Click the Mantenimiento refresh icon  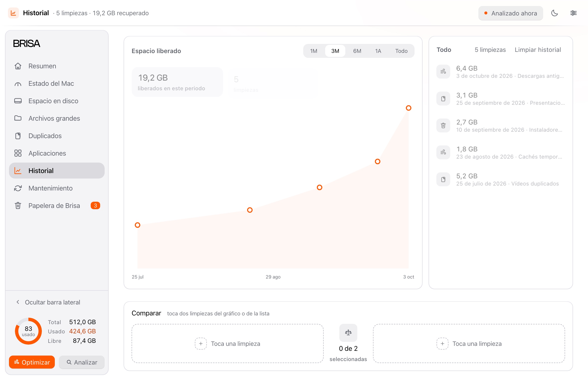coord(18,188)
